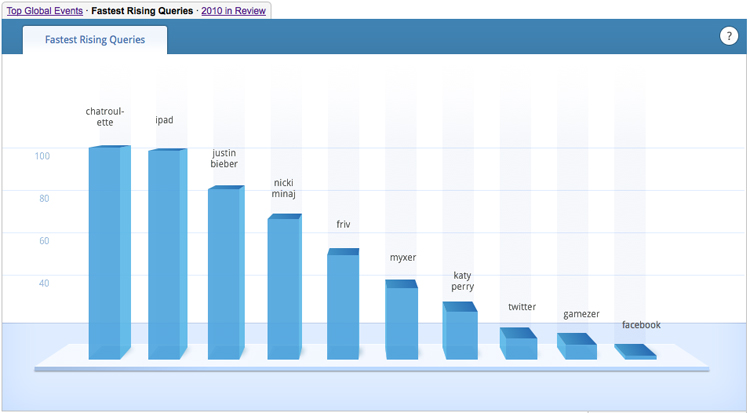Click the friv bar in chart
Image resolution: width=750 pixels, height=413 pixels.
point(342,305)
